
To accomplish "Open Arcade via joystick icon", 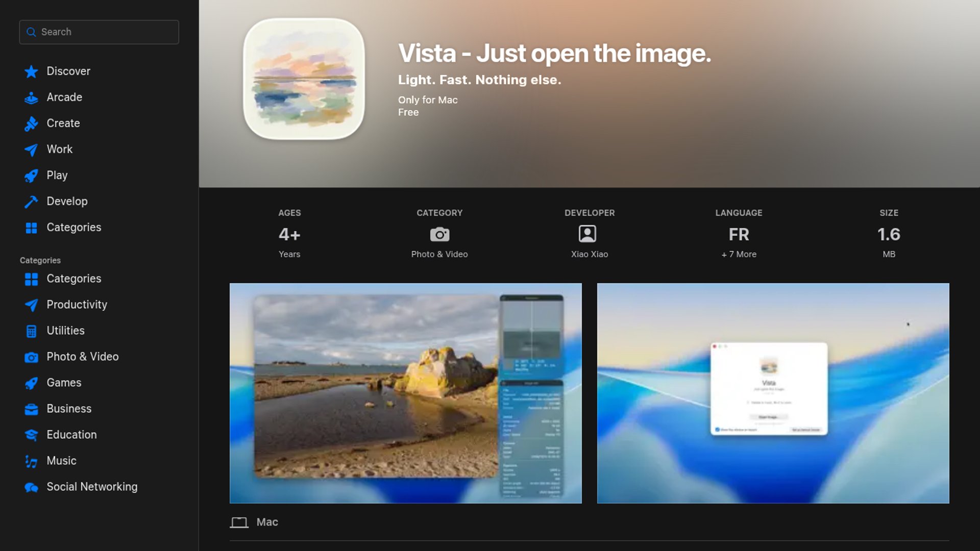I will coord(31,97).
